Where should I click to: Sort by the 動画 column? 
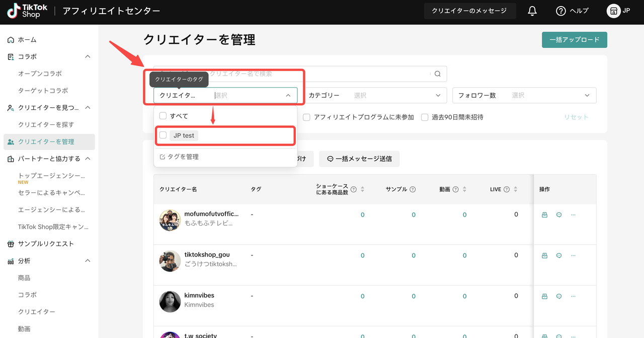click(464, 189)
